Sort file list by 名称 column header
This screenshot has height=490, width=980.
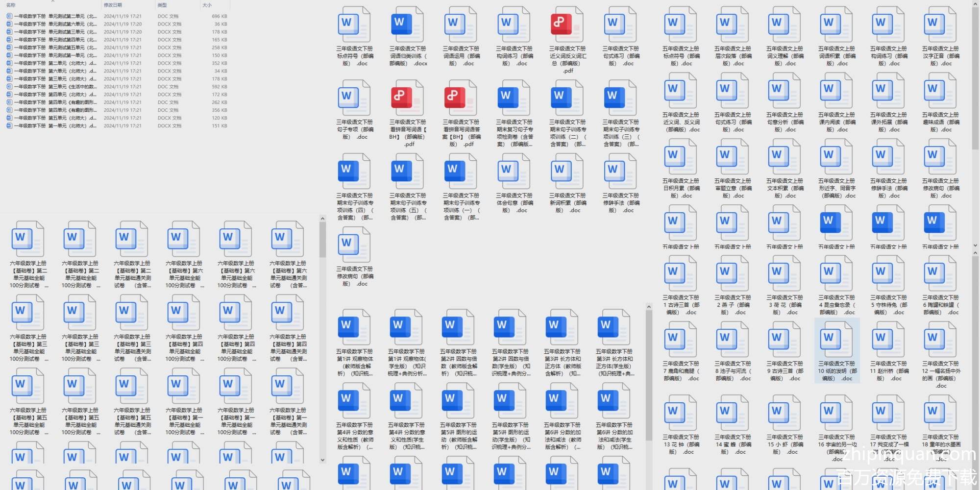point(11,5)
